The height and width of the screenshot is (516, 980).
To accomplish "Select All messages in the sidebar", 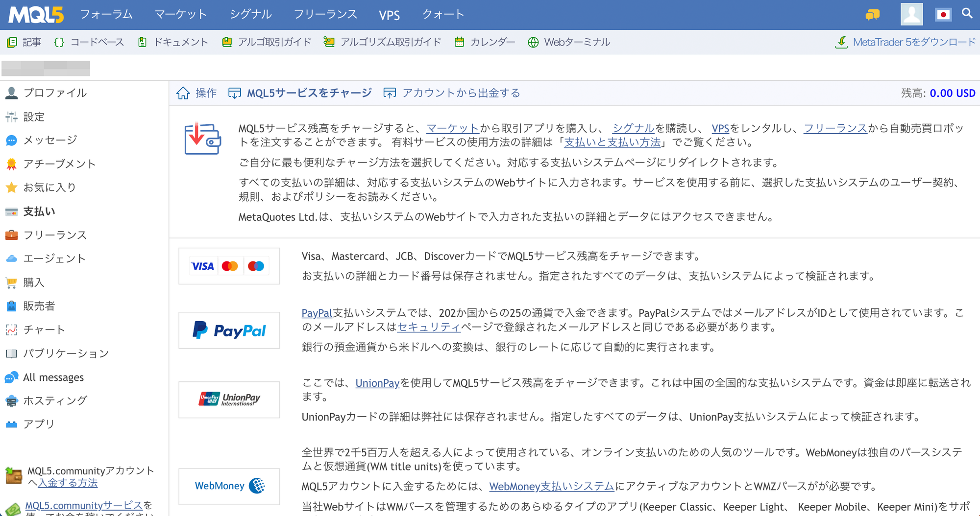I will (53, 377).
